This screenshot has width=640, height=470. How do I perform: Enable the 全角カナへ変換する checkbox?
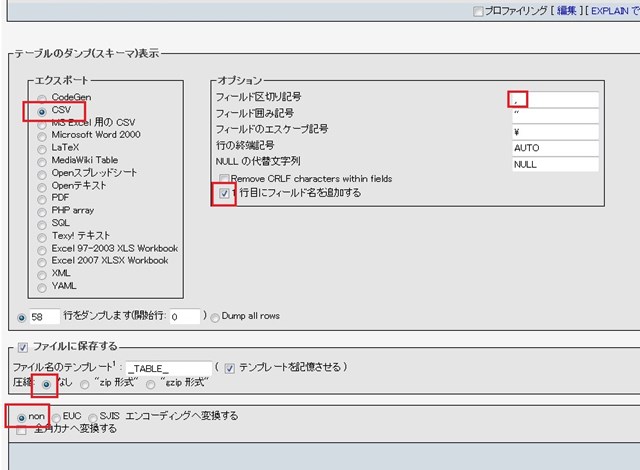[x=22, y=429]
